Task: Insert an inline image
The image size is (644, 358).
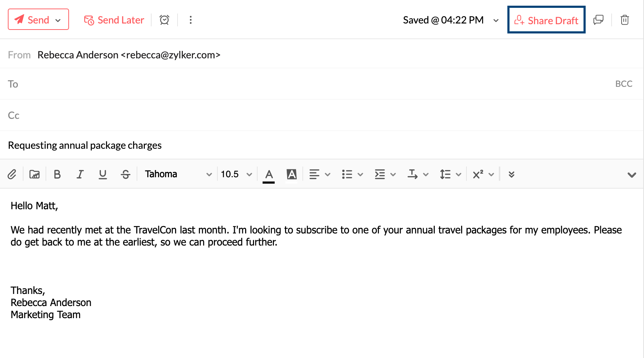Action: 34,174
